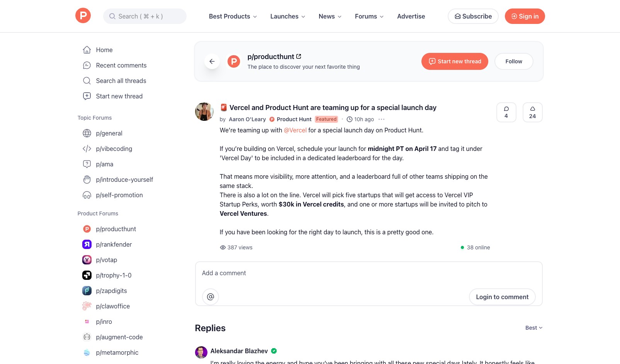This screenshot has height=364, width=620.
Task: Click the question bubble icon for p/ama
Action: pyautogui.click(x=87, y=164)
